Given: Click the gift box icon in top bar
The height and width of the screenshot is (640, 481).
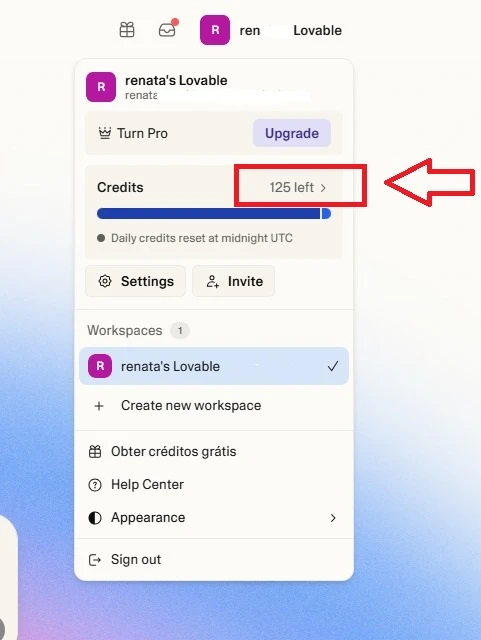Looking at the screenshot, I should pos(127,30).
